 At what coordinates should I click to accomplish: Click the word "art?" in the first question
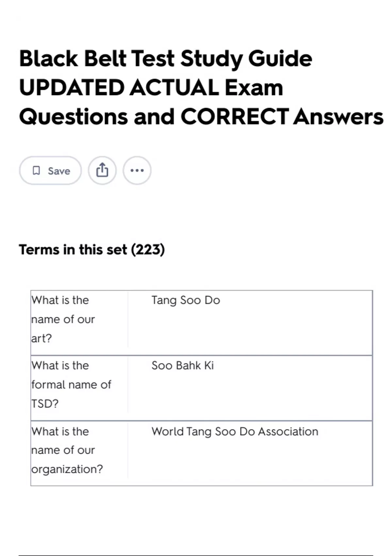click(x=41, y=338)
